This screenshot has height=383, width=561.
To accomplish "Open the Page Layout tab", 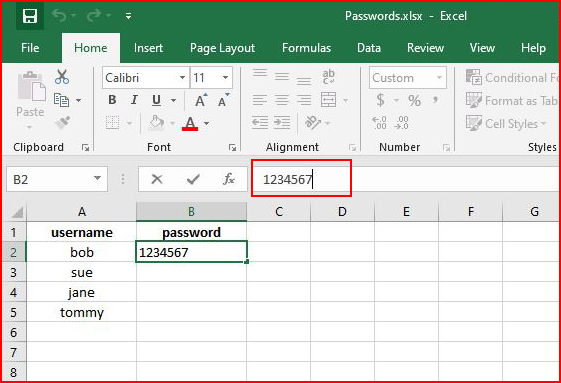I will pyautogui.click(x=222, y=48).
